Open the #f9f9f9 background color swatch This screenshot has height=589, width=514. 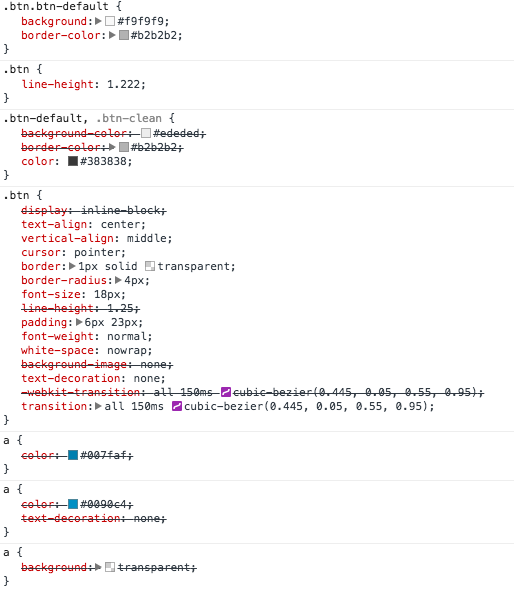[x=110, y=21]
